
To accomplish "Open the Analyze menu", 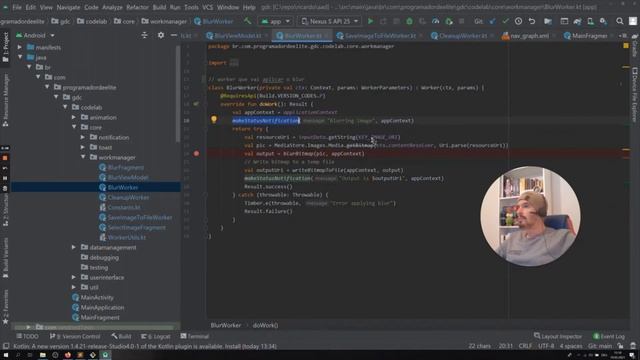I will coord(112,7).
